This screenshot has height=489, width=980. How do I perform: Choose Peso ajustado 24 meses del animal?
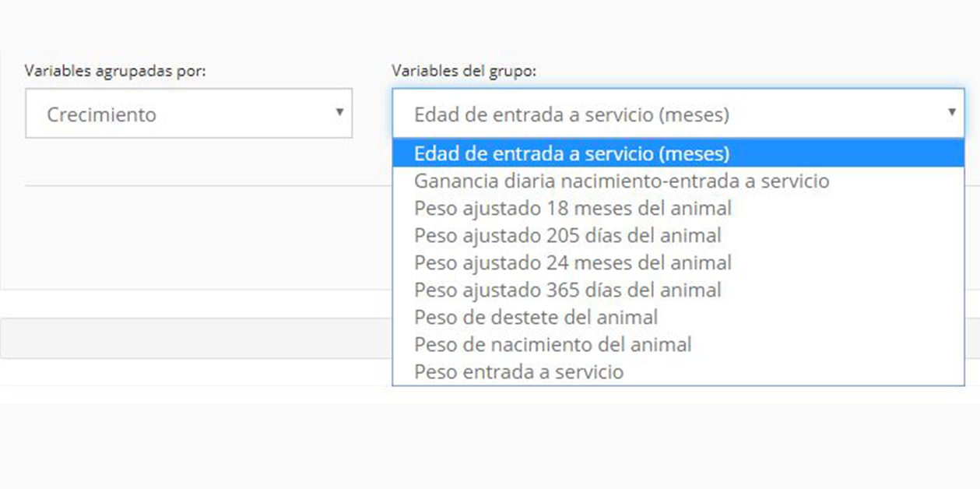678,262
